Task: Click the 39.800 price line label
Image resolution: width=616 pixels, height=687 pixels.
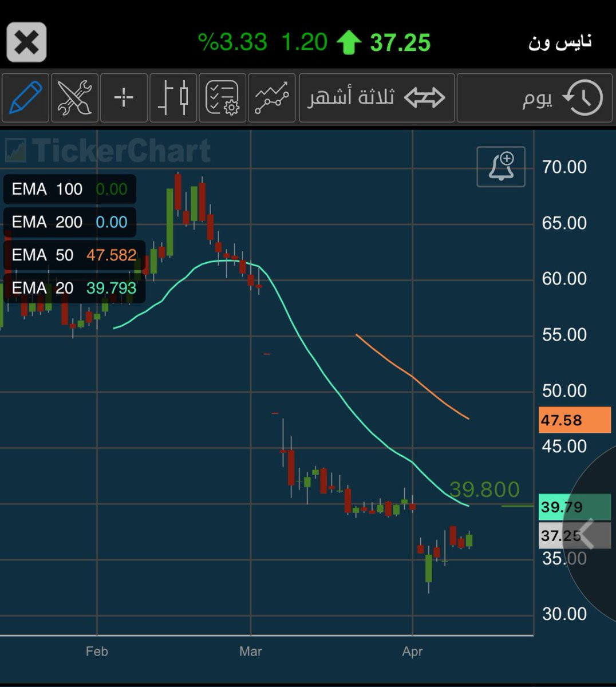Action: pos(484,489)
